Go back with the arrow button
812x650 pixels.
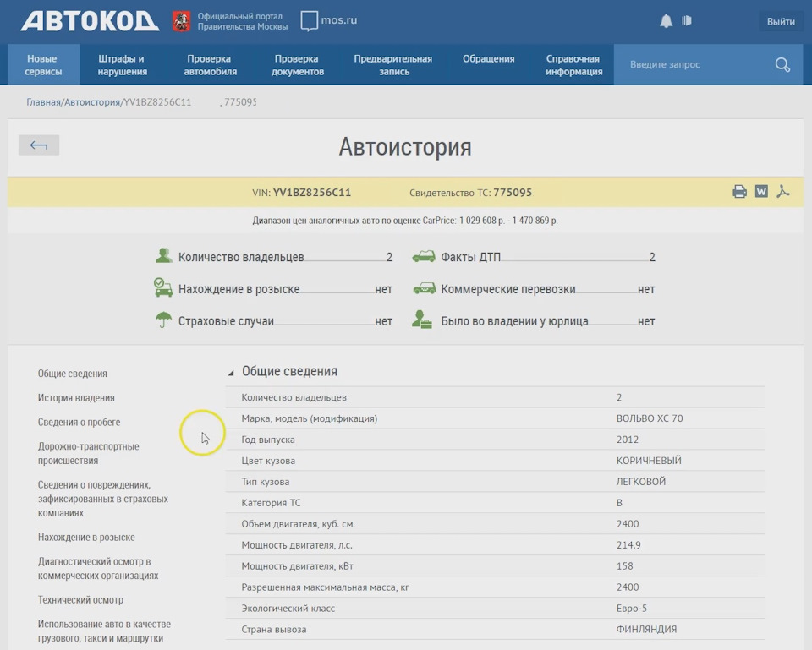pos(39,145)
